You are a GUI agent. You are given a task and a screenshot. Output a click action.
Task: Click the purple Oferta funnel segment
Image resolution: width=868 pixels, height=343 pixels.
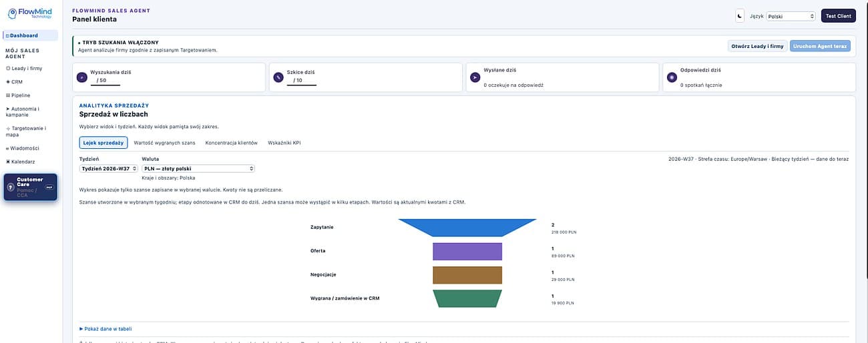(467, 251)
